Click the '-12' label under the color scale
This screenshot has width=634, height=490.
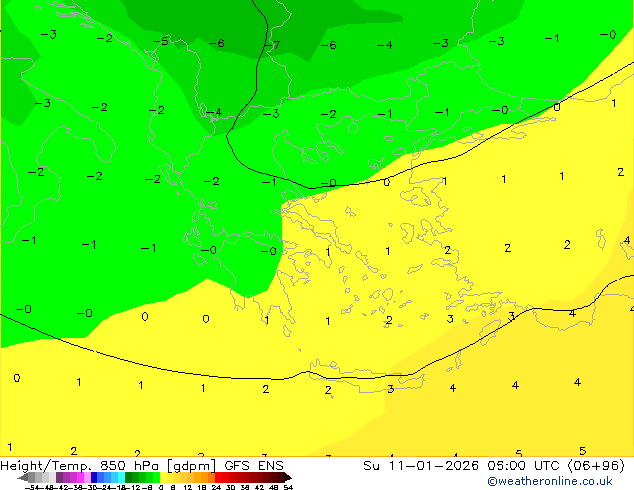(133, 488)
